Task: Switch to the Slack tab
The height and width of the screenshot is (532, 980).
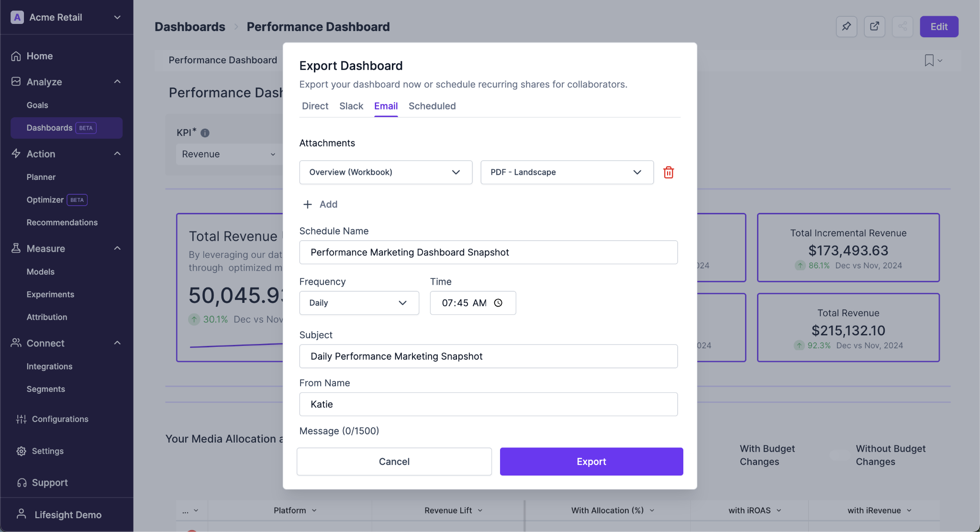Action: (x=351, y=106)
